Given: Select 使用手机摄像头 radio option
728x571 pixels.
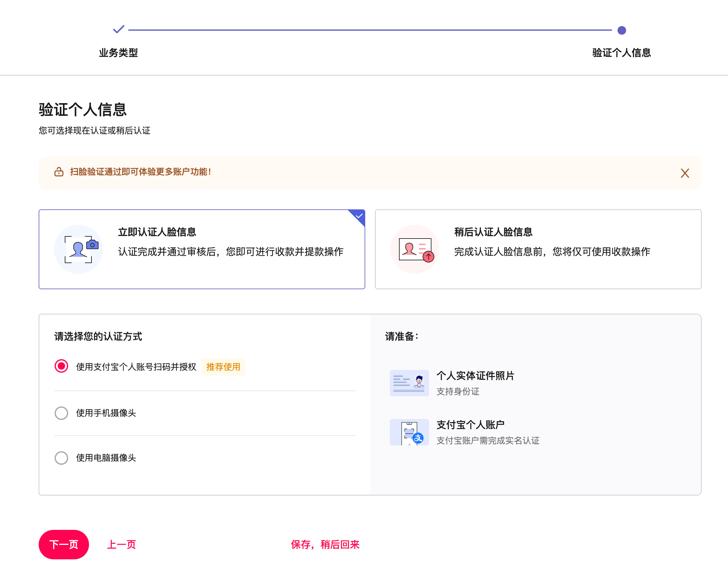Looking at the screenshot, I should (61, 413).
